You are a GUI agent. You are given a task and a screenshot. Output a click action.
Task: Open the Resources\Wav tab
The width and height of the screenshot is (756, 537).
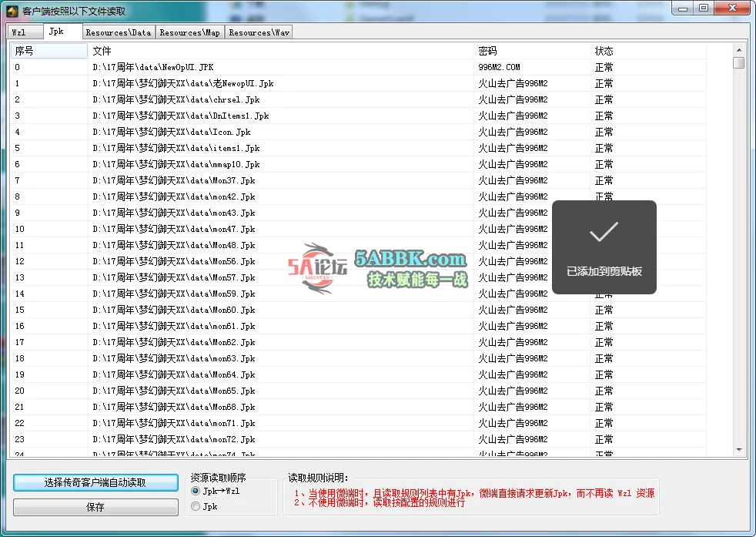[x=259, y=32]
